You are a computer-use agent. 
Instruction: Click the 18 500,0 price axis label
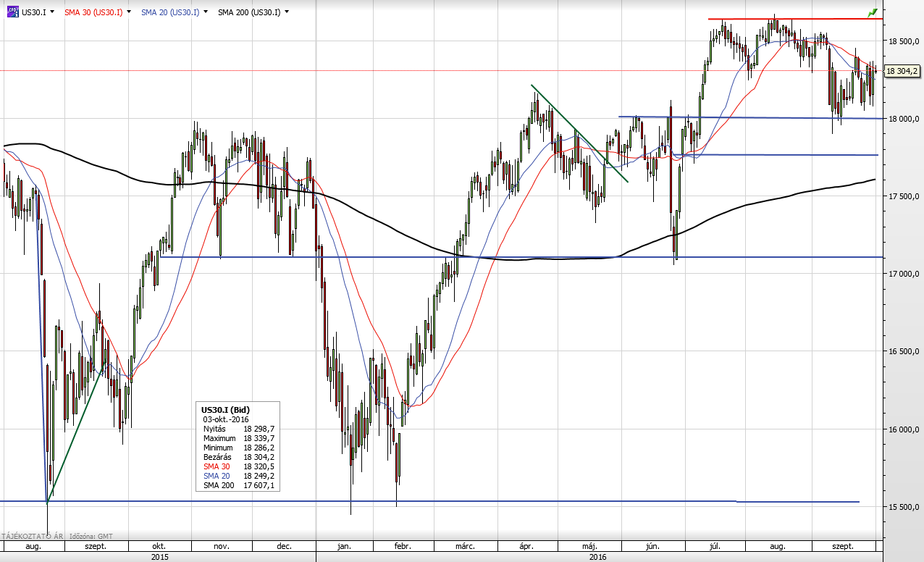pyautogui.click(x=904, y=41)
